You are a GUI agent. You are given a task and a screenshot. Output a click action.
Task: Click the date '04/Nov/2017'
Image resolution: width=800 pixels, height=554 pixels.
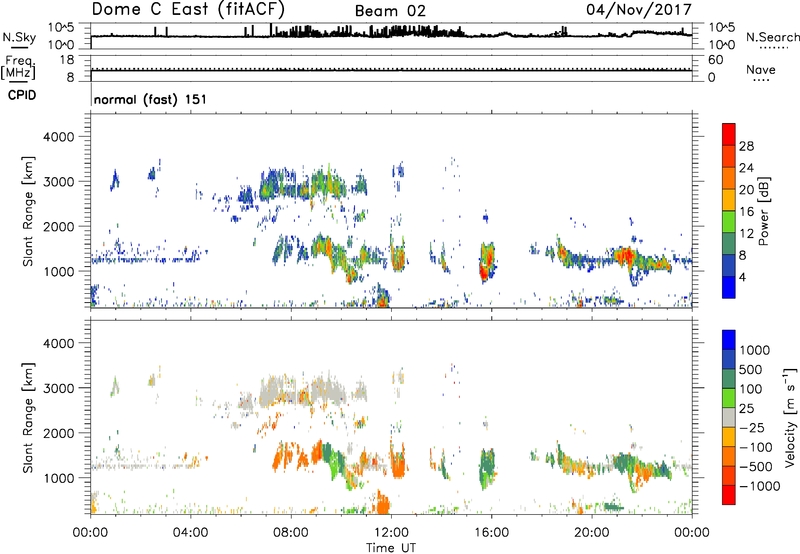(x=639, y=9)
